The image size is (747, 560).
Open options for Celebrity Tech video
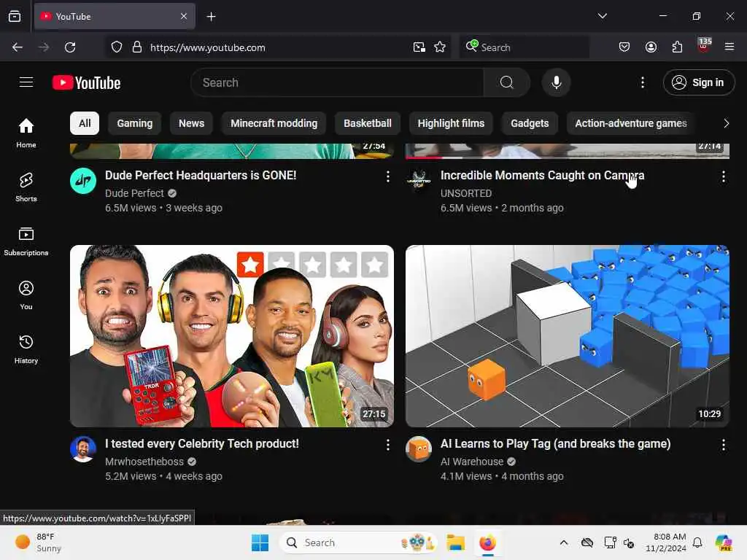click(x=388, y=445)
